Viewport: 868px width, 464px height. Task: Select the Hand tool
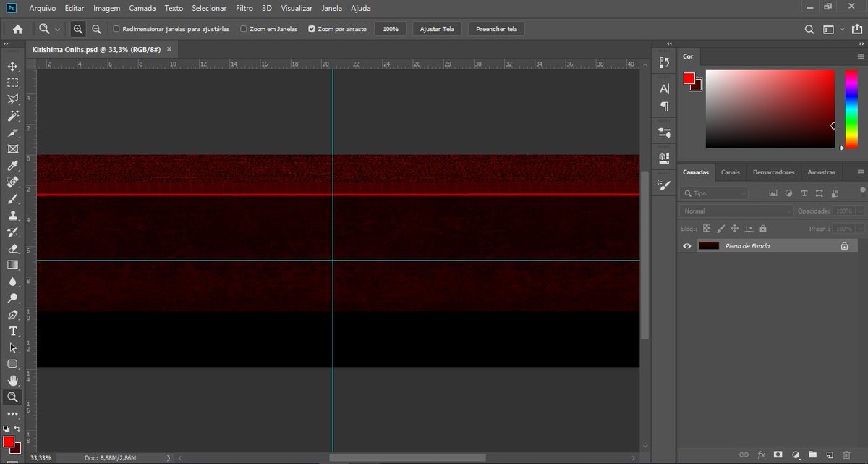[12, 381]
